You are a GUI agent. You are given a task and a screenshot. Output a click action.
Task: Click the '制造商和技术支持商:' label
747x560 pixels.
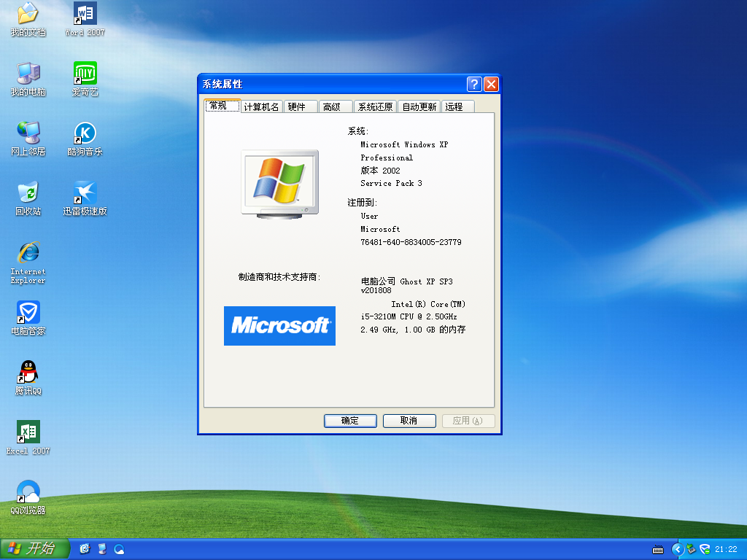279,276
